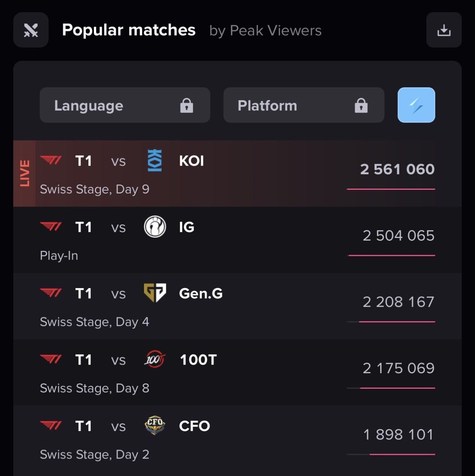Click the 1 898 101 peak viewers figure
Image resolution: width=475 pixels, height=476 pixels.
(398, 434)
